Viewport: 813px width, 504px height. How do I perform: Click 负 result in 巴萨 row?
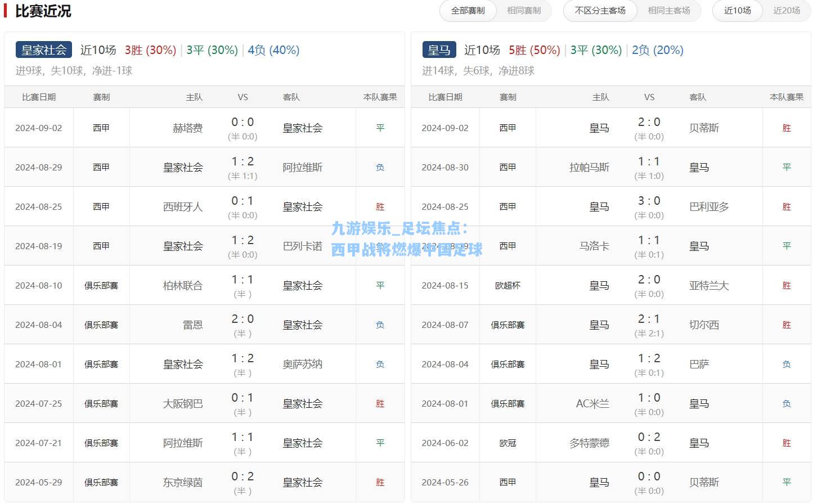point(787,364)
